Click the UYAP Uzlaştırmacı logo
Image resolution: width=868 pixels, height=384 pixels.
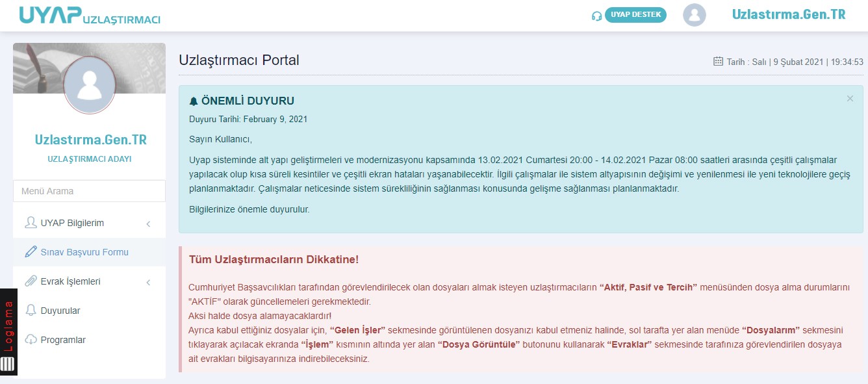coord(90,16)
